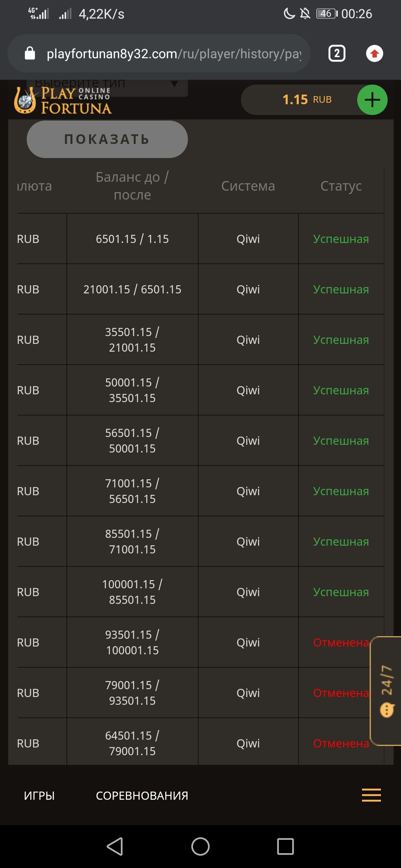This screenshot has width=401, height=868.
Task: Select the 6501.15 / 1.15 balance cell
Action: 132,239
